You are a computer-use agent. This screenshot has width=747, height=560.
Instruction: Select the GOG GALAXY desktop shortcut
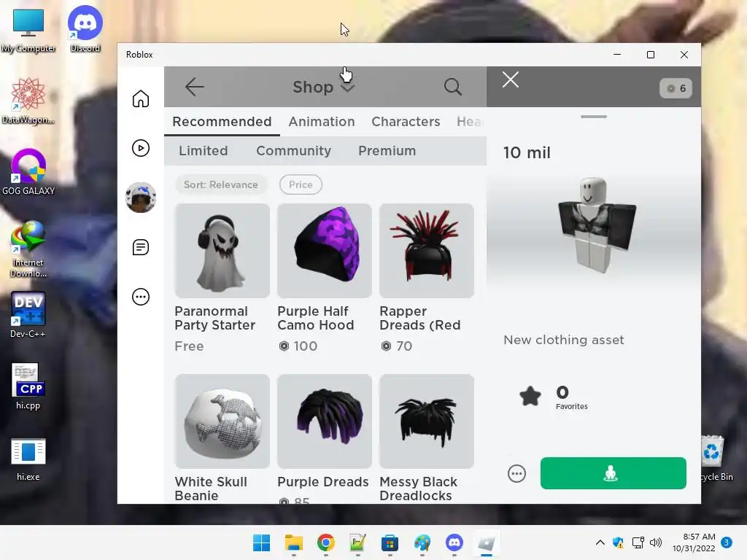pos(28,172)
